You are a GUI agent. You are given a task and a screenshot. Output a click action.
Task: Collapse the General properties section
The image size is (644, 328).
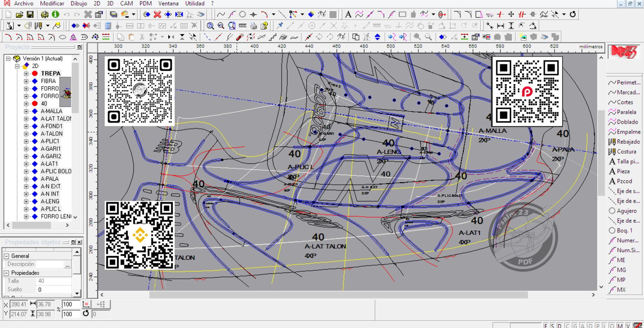[6, 256]
